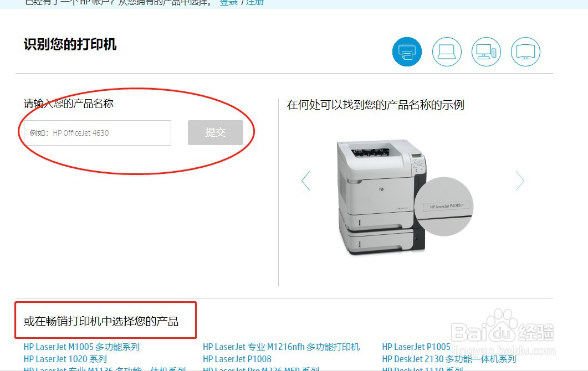The height and width of the screenshot is (371, 588).
Task: Open the 注册 register link
Action: tap(255, 3)
